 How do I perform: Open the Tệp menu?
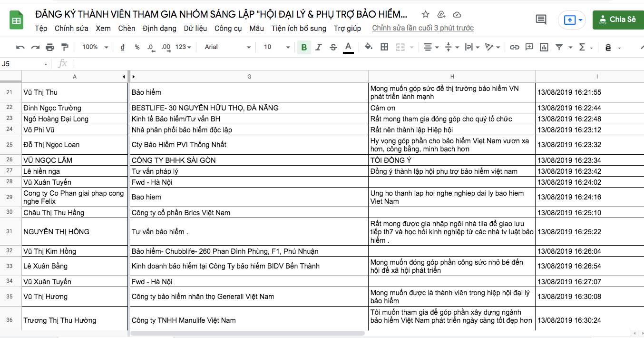(x=41, y=29)
